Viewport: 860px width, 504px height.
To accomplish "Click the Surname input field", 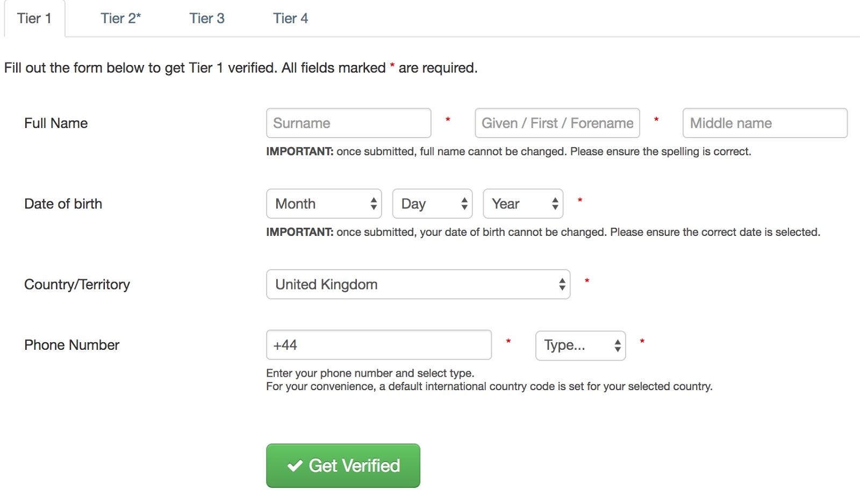I will [348, 123].
